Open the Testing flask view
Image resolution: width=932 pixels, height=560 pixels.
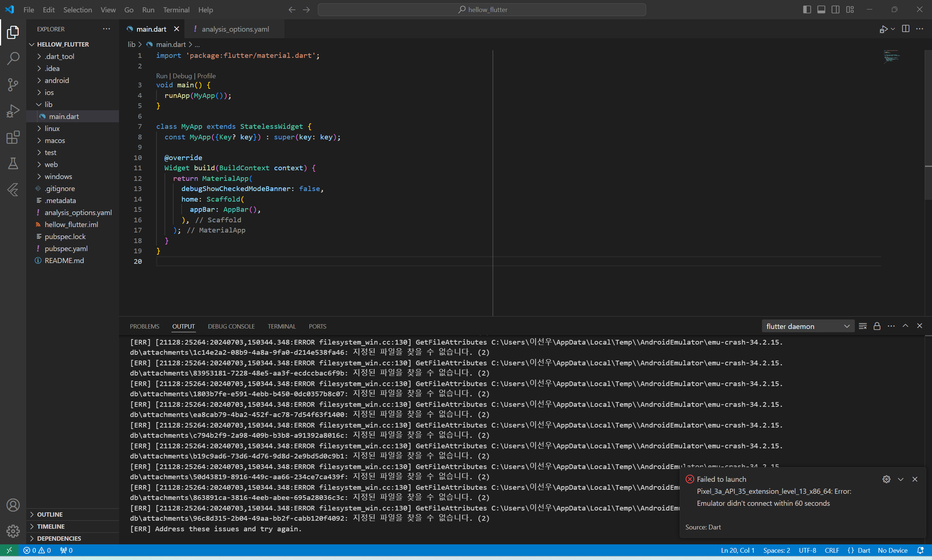pyautogui.click(x=13, y=163)
